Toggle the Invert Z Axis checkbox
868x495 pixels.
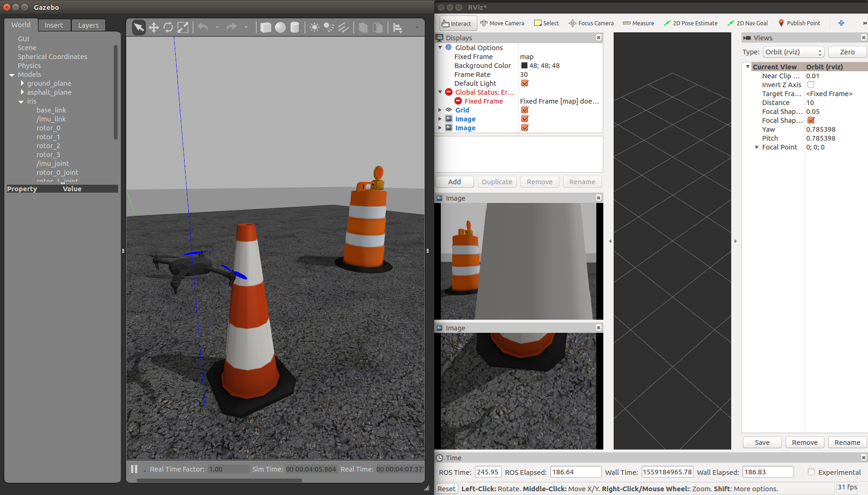click(x=811, y=85)
